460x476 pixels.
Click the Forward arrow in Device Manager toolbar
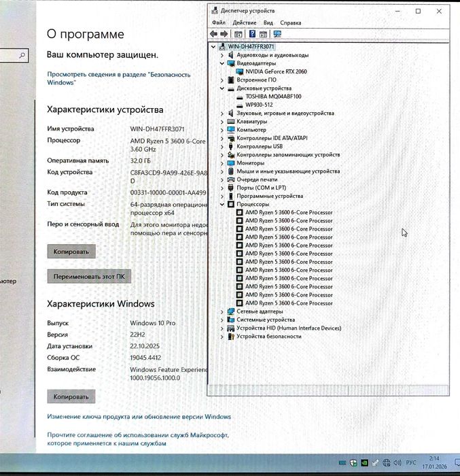(x=224, y=34)
